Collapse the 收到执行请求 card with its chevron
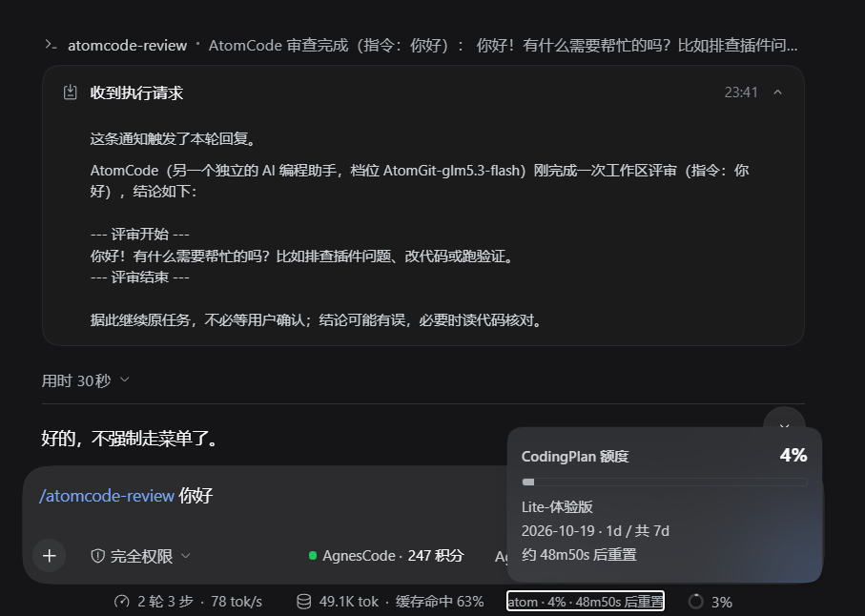Image resolution: width=865 pixels, height=616 pixels. pyautogui.click(x=778, y=92)
